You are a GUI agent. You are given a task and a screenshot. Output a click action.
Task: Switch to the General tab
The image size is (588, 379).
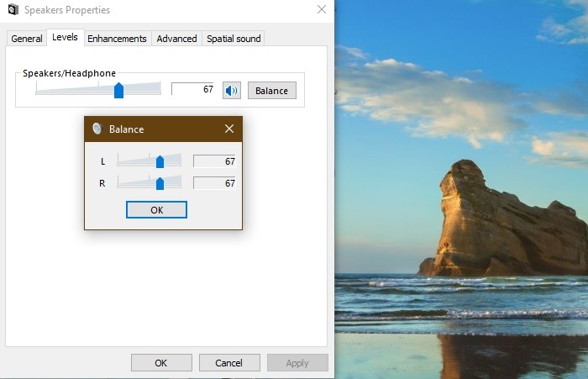click(x=27, y=39)
